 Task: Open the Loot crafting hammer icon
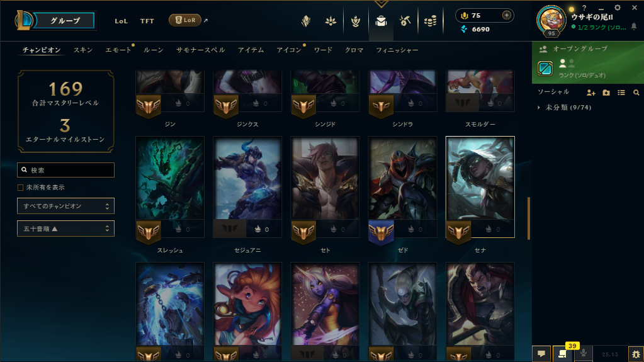pyautogui.click(x=405, y=21)
